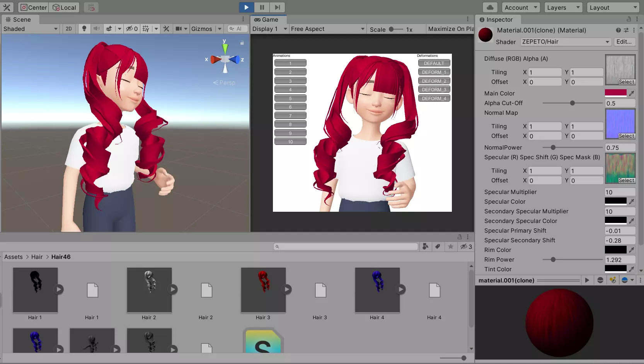The width and height of the screenshot is (644, 364).
Task: Click the DEFAULT deformation button
Action: [434, 63]
